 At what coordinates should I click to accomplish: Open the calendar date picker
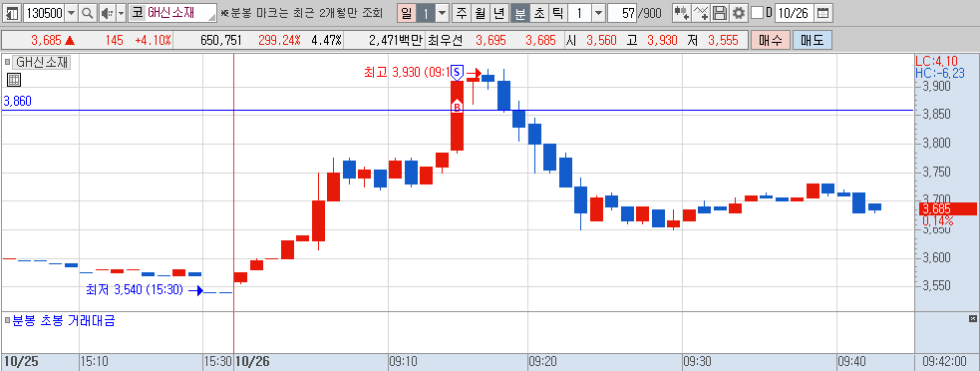[823, 13]
